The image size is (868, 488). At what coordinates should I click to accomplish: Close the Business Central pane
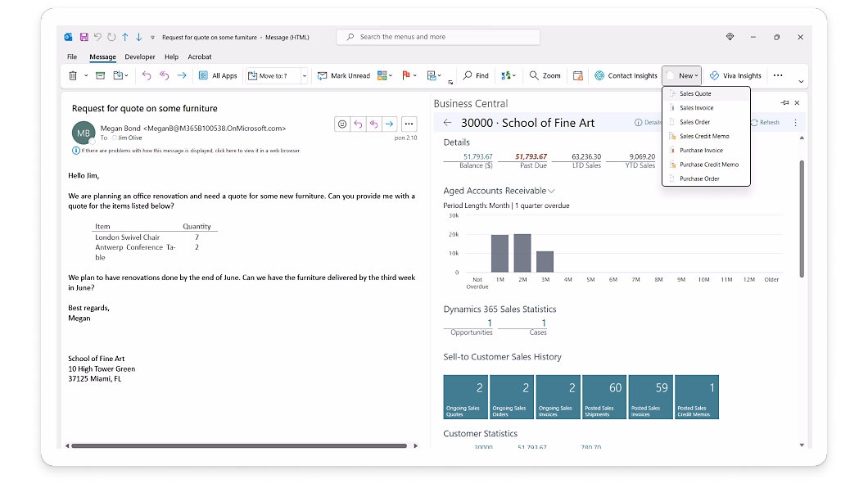tap(797, 103)
